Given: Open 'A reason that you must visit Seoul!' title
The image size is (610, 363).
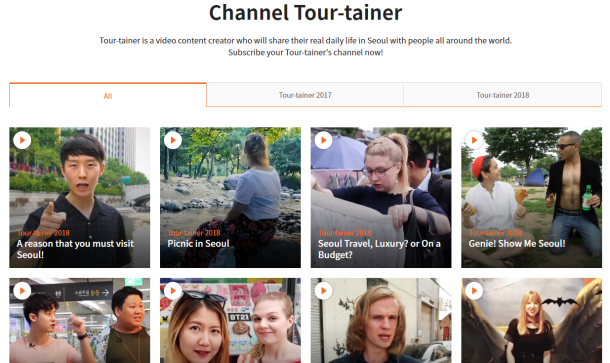Looking at the screenshot, I should [75, 249].
